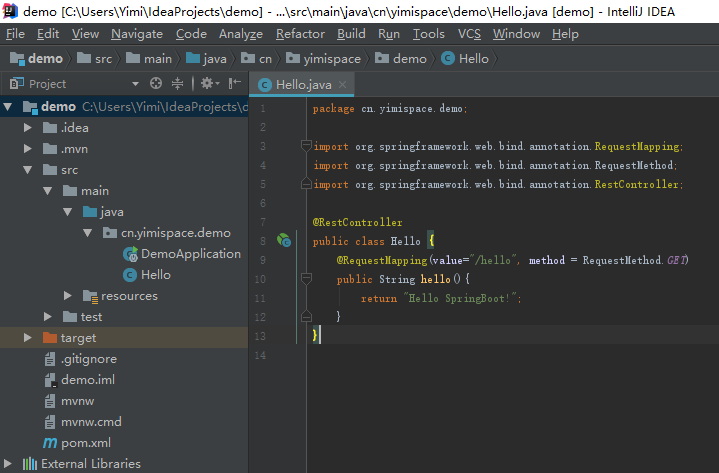Open the Build menu
This screenshot has width=719, height=473.
pyautogui.click(x=351, y=34)
